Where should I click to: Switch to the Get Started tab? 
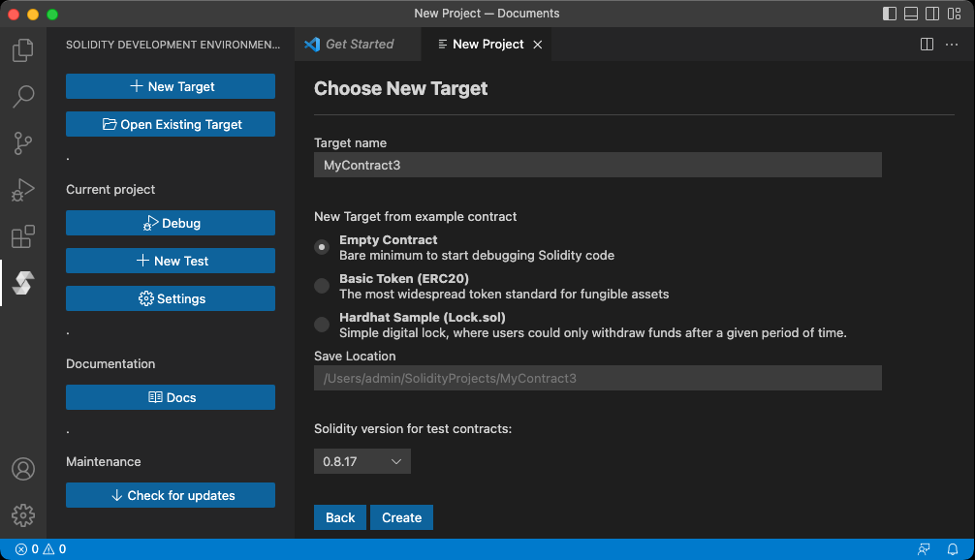pyautogui.click(x=359, y=45)
